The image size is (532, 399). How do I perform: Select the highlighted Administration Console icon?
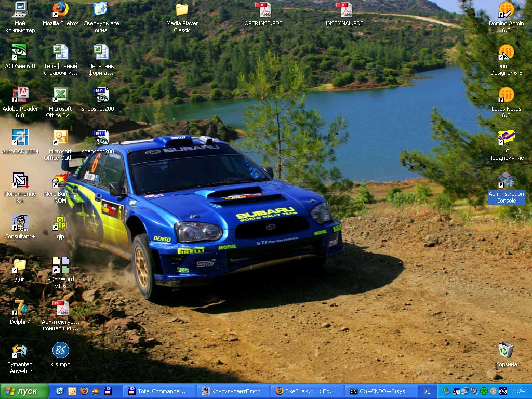coord(506,180)
